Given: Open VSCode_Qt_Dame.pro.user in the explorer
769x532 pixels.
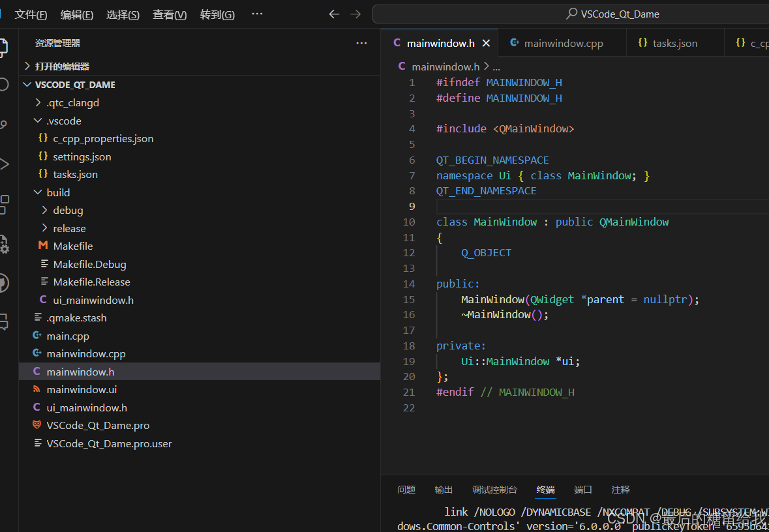Looking at the screenshot, I should pyautogui.click(x=200, y=443).
